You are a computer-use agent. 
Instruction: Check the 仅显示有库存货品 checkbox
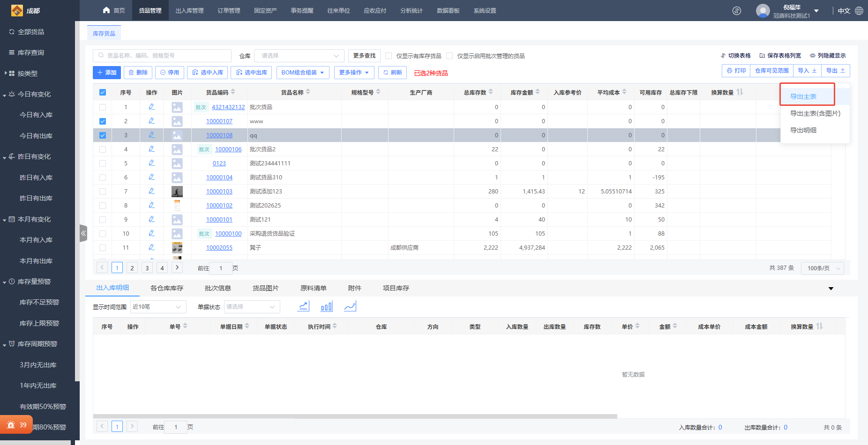pyautogui.click(x=389, y=56)
